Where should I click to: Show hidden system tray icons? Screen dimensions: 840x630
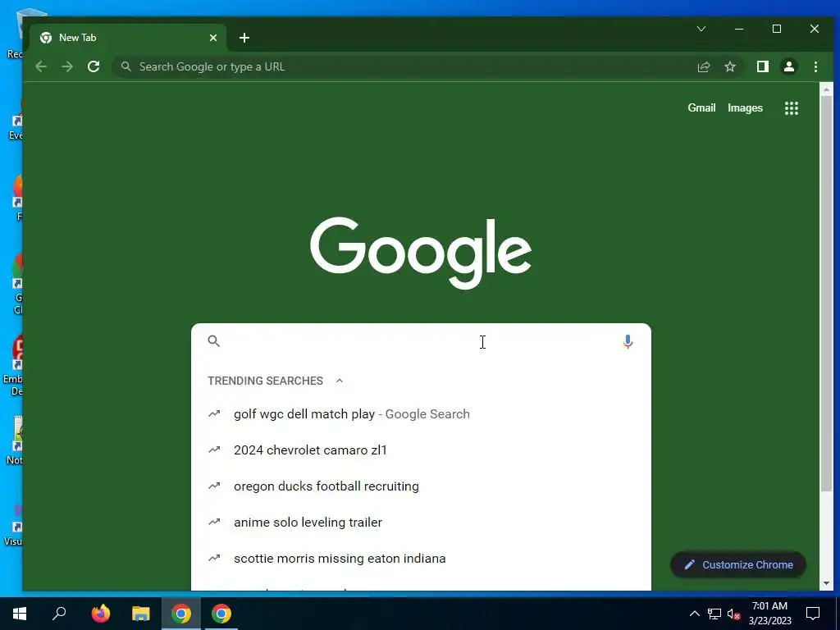tap(694, 614)
